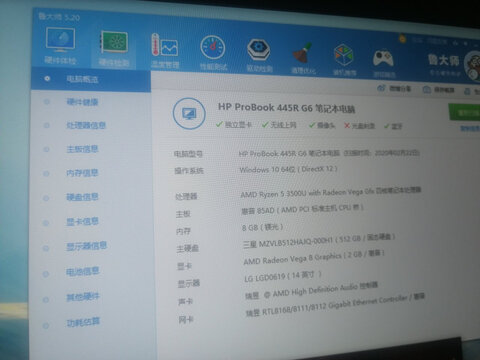Click the AMD Ryzen 5 3500U processor value
Screen dimensions: 480x360
[x=331, y=192]
